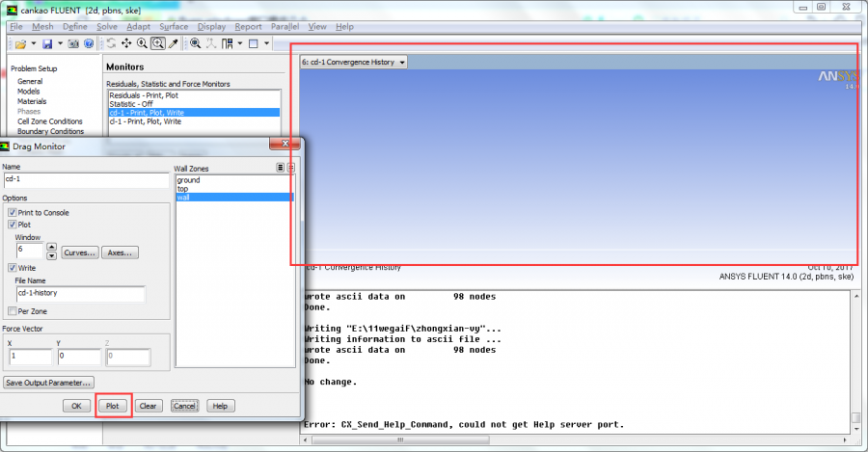The image size is (868, 452).
Task: Select Cell Zone Conditions tree item
Action: (50, 121)
